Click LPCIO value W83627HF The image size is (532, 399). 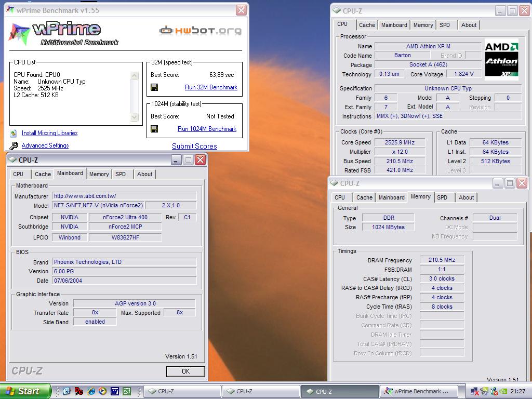click(x=125, y=237)
